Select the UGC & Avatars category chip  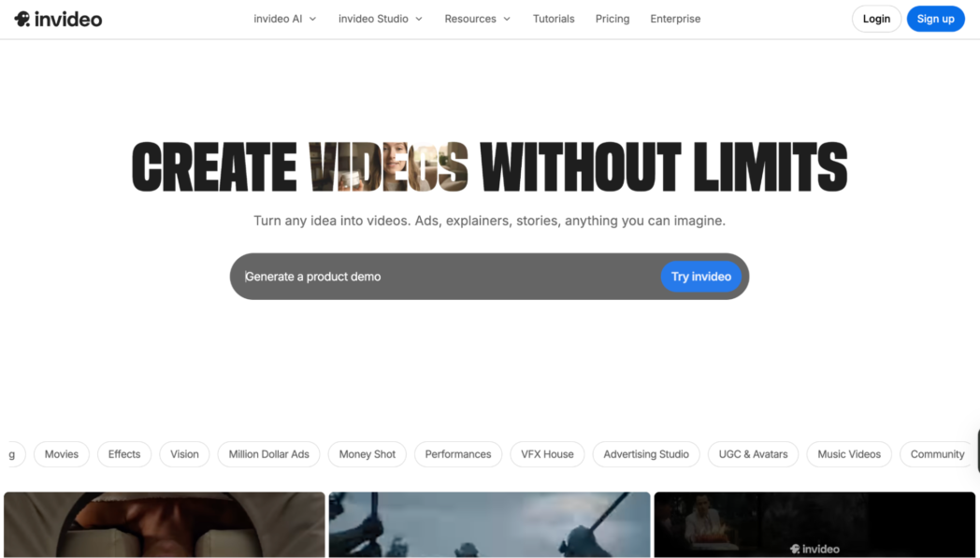pos(753,454)
